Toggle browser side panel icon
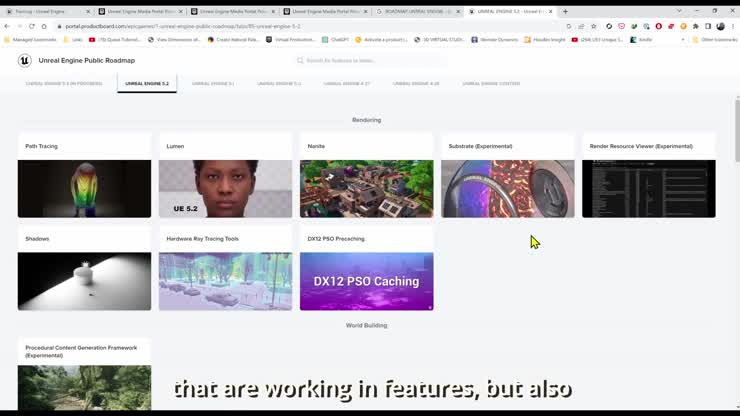Viewport: 740px width, 416px height. (708, 26)
